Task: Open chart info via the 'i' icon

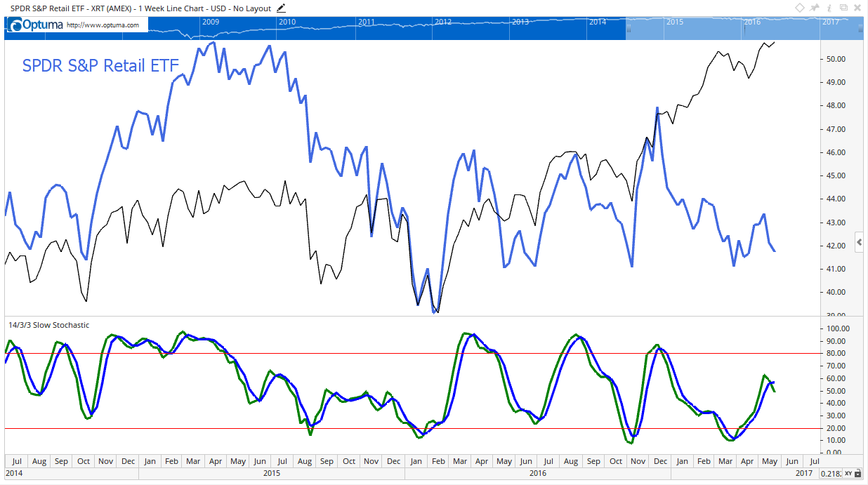Action: [829, 8]
